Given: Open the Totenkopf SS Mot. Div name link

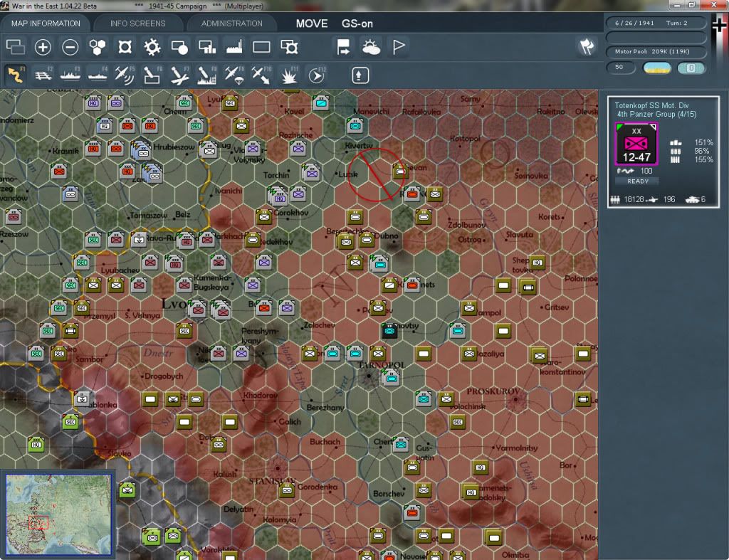Looking at the screenshot, I should click(651, 105).
